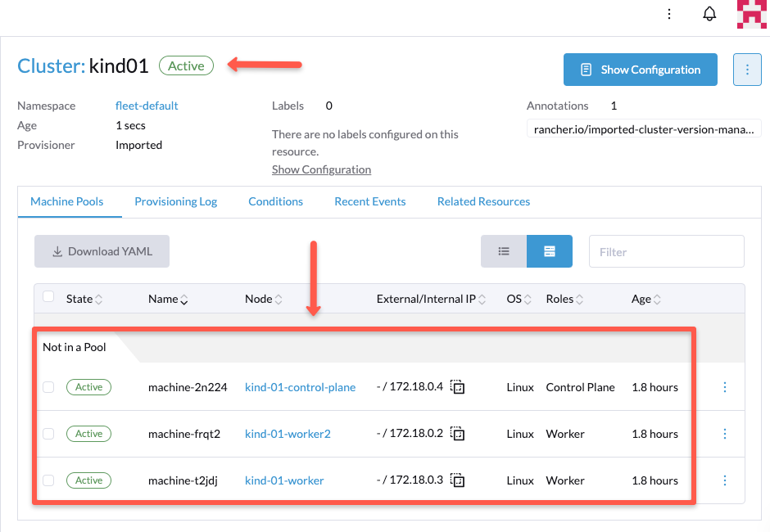The width and height of the screenshot is (770, 532).
Task: Click inside the Filter input field
Action: [x=666, y=251]
